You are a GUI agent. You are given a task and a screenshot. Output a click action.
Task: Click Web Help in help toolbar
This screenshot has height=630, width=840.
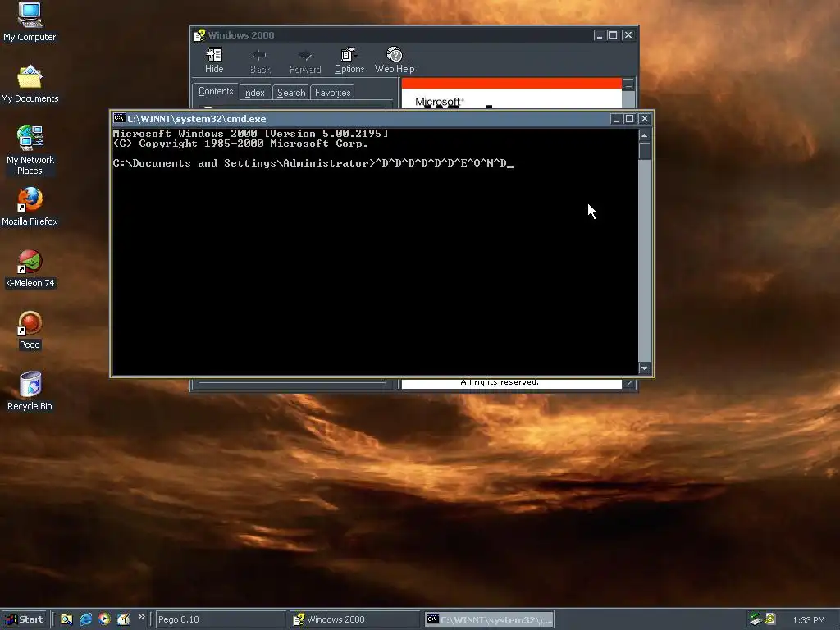(x=395, y=61)
